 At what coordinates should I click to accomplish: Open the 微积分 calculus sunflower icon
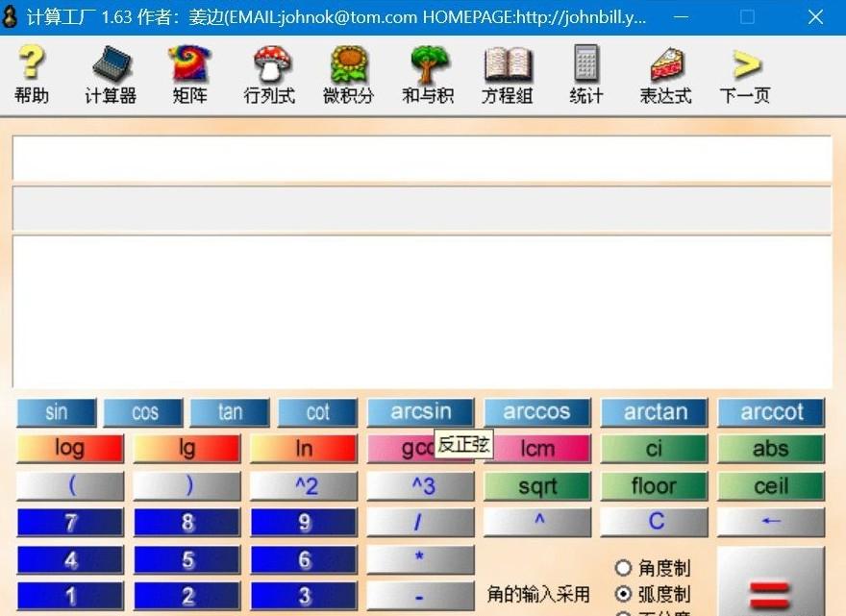pos(348,74)
